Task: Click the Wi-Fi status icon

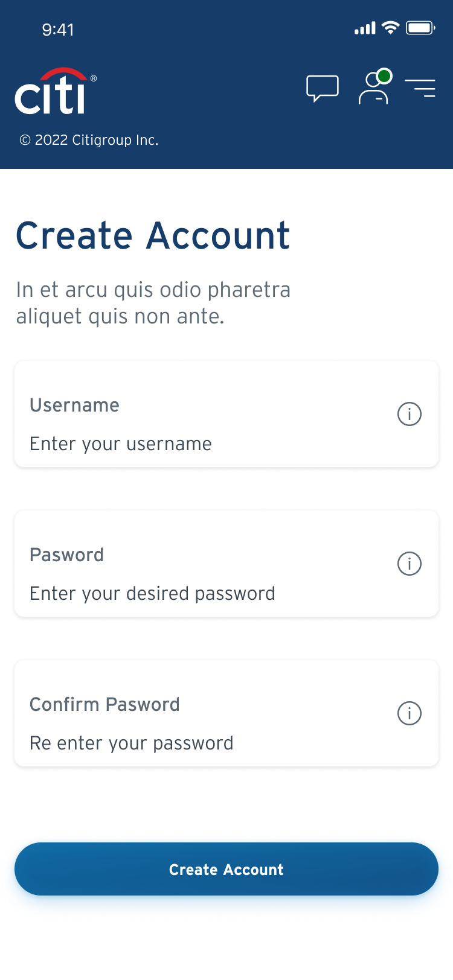Action: tap(391, 28)
